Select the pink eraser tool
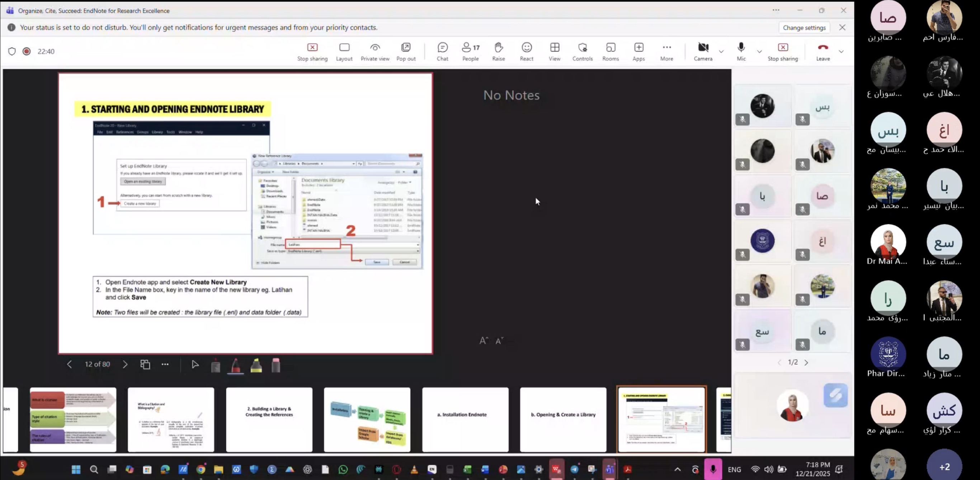Image resolution: width=980 pixels, height=480 pixels. pyautogui.click(x=276, y=365)
